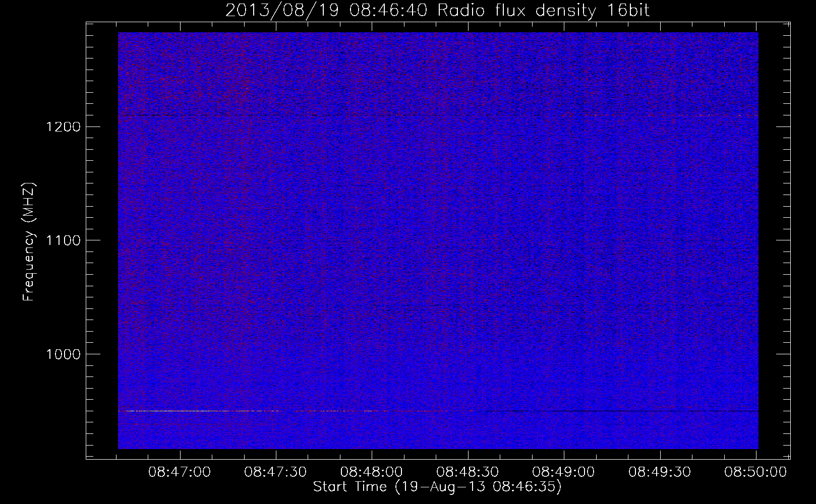This screenshot has width=816, height=504.
Task: Click the "08:48:30" time tick label
Action: (468, 472)
